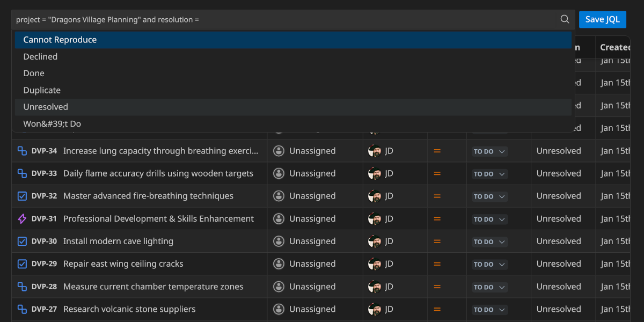Click the Task type icon for DVP-30

(x=22, y=241)
